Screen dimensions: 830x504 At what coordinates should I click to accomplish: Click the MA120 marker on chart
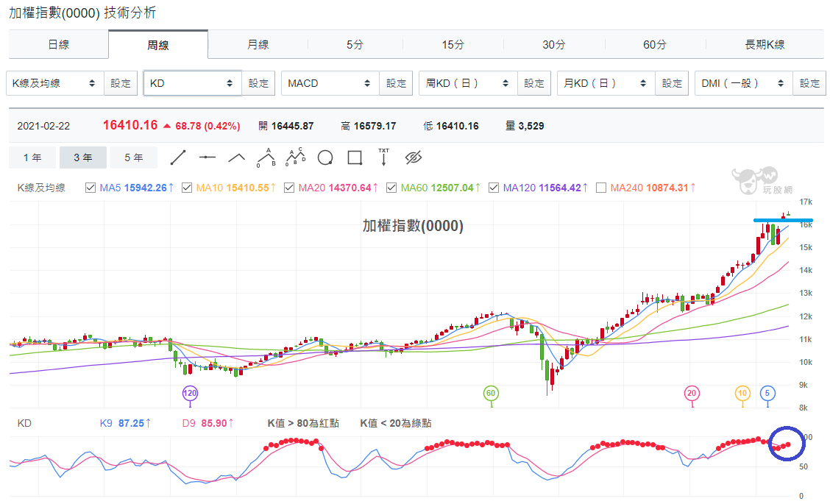(x=190, y=393)
